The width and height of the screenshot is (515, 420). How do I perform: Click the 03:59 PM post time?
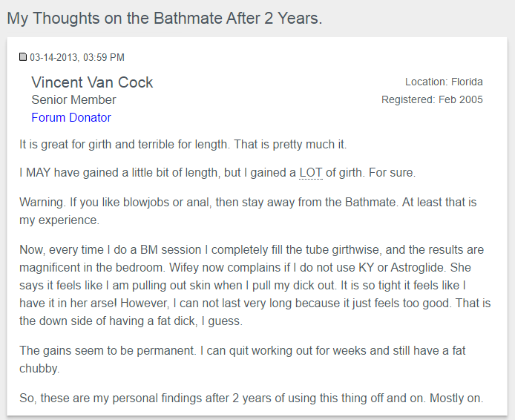[x=104, y=57]
